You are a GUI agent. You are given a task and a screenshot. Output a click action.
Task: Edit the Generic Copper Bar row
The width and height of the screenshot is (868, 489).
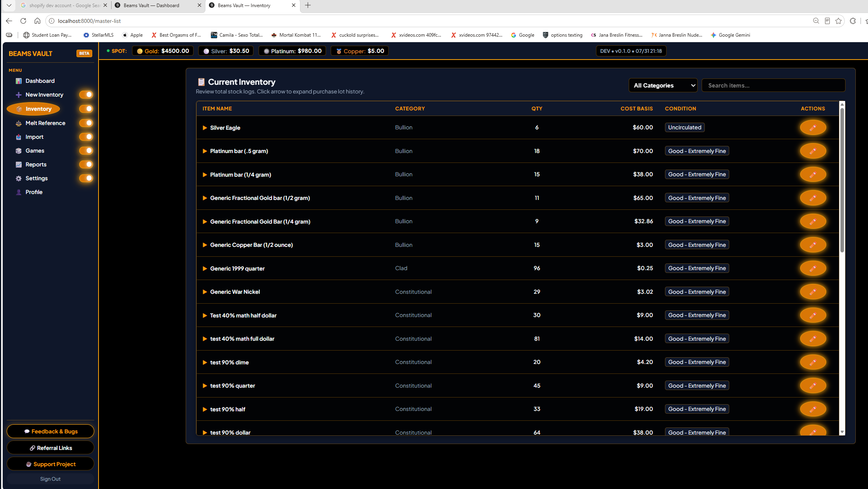(813, 245)
